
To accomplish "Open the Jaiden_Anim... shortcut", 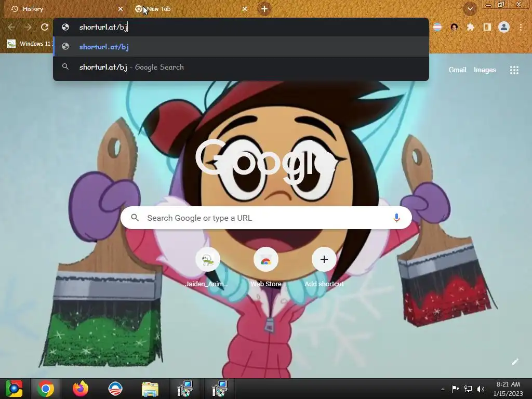I will point(208,268).
